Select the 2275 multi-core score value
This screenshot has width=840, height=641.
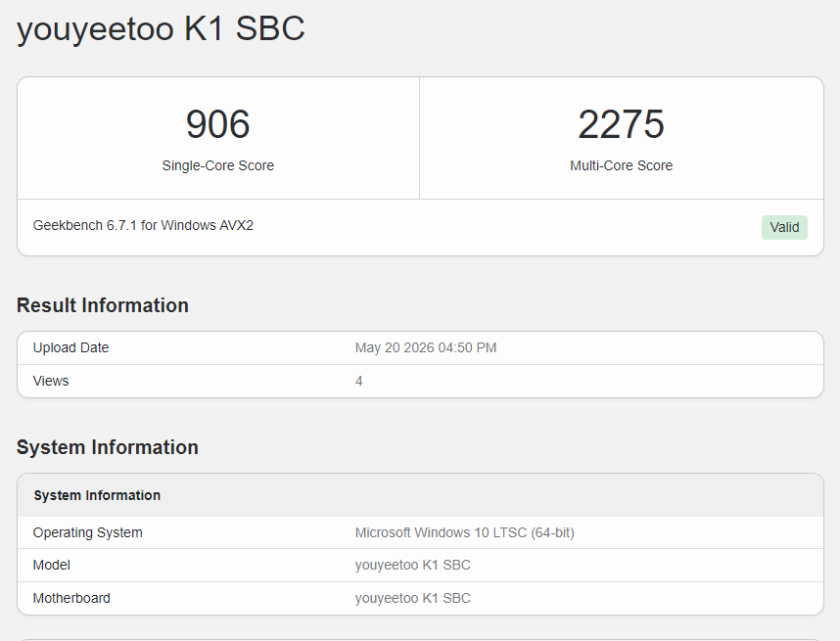tap(621, 124)
